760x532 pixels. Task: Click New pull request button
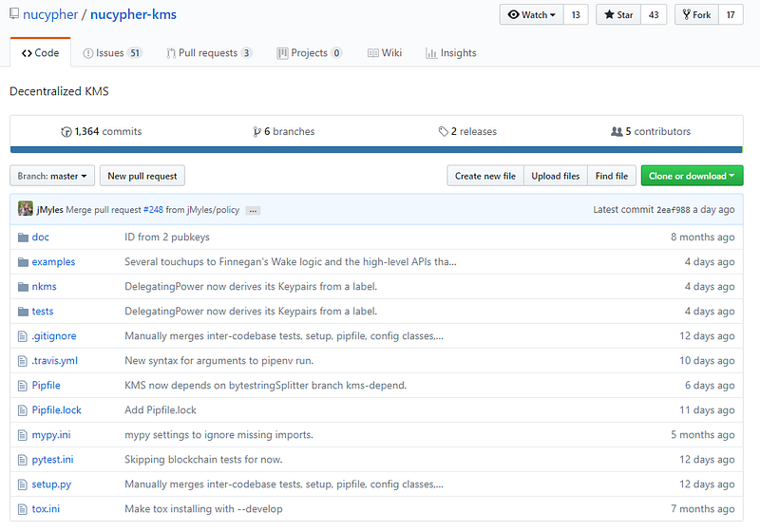coord(142,176)
